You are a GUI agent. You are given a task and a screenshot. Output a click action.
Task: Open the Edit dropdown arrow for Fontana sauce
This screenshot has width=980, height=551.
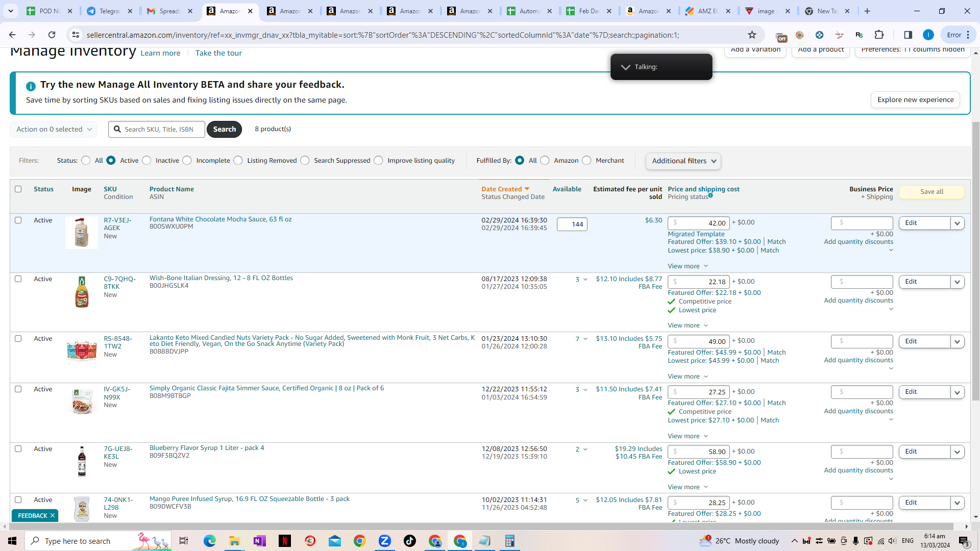958,223
